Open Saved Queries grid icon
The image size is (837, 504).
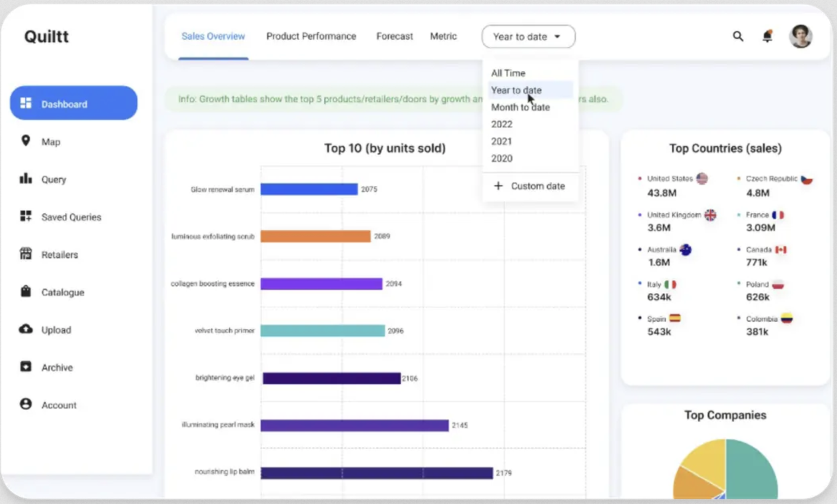pyautogui.click(x=26, y=216)
